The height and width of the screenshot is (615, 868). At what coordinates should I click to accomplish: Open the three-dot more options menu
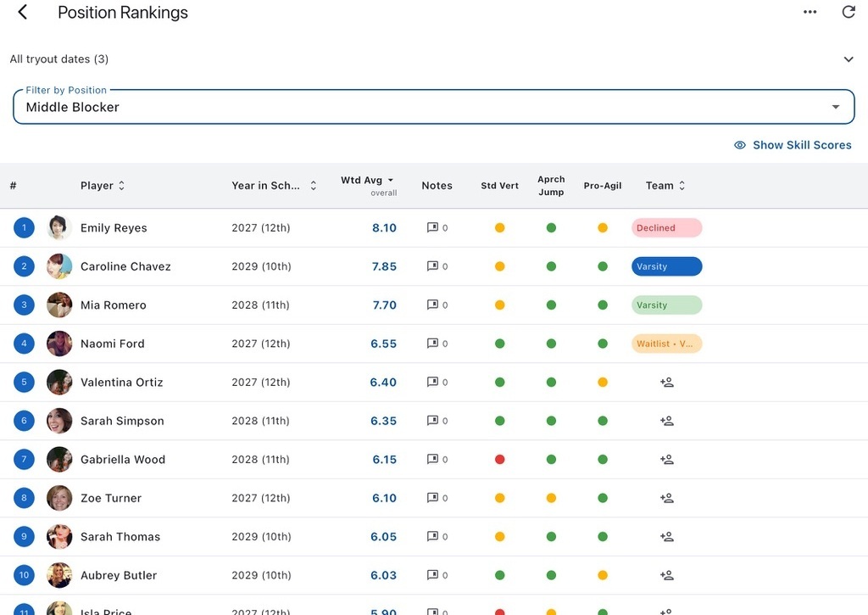pyautogui.click(x=810, y=12)
